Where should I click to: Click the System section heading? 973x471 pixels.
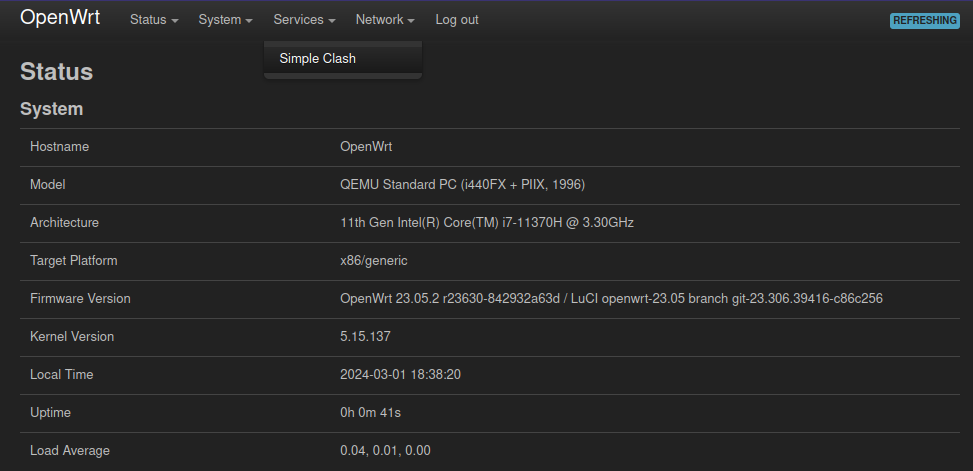pyautogui.click(x=52, y=109)
